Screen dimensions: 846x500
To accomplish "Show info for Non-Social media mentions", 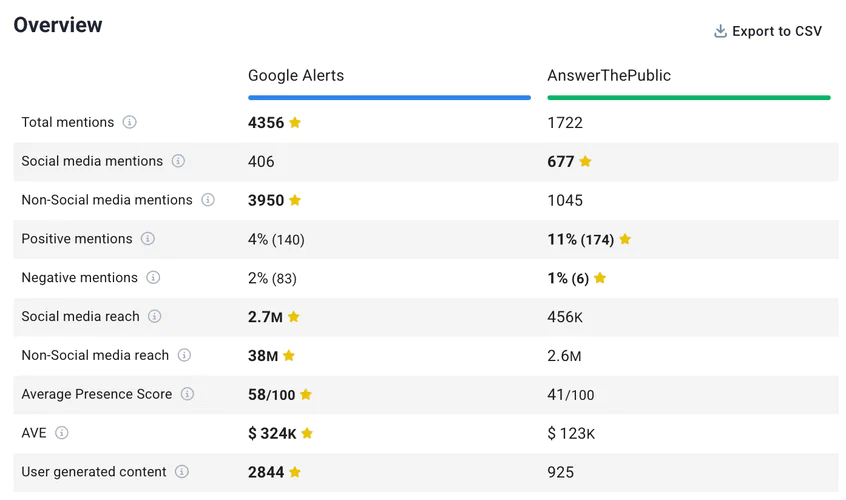I will (x=208, y=200).
